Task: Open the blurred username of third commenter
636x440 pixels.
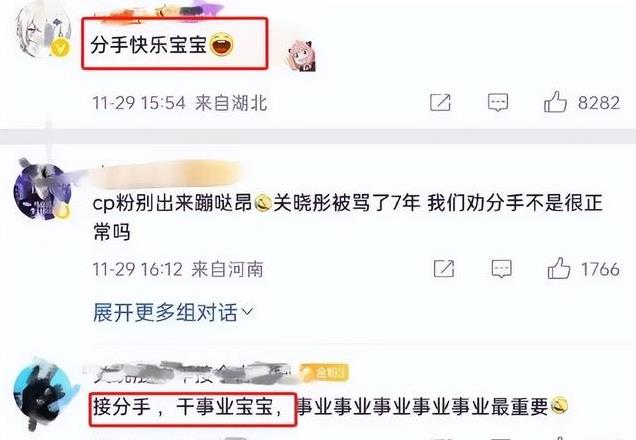Action: click(x=191, y=372)
